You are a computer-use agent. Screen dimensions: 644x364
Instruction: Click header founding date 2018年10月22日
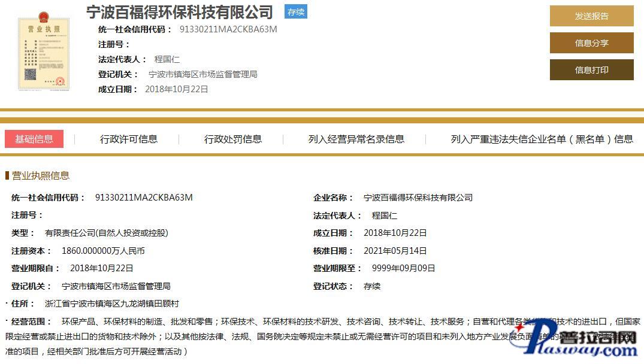(177, 89)
